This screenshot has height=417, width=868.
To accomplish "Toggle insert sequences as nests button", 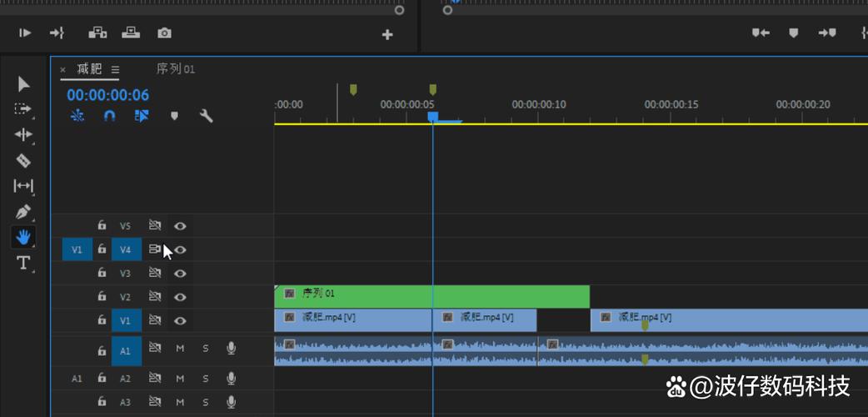I will tap(77, 116).
